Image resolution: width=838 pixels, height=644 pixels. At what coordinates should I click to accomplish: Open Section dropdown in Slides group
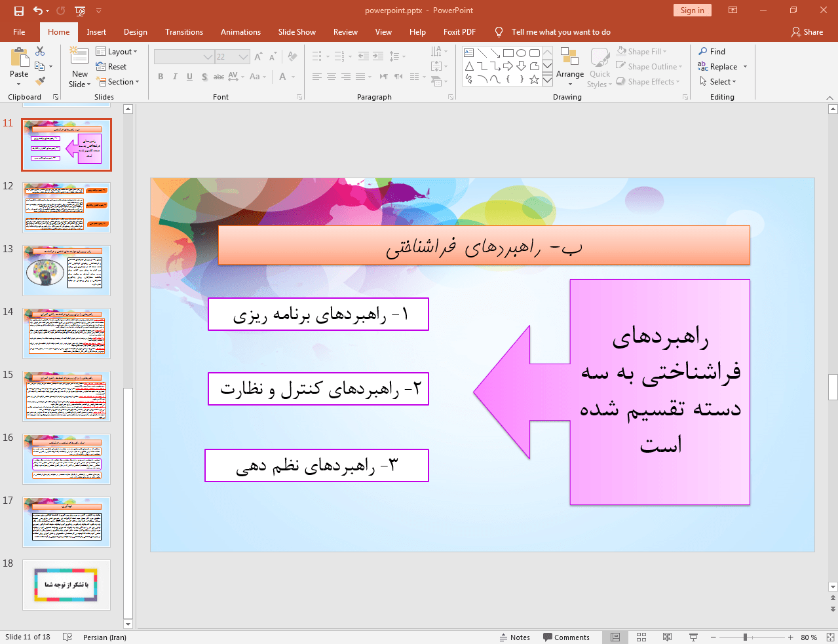coord(118,81)
